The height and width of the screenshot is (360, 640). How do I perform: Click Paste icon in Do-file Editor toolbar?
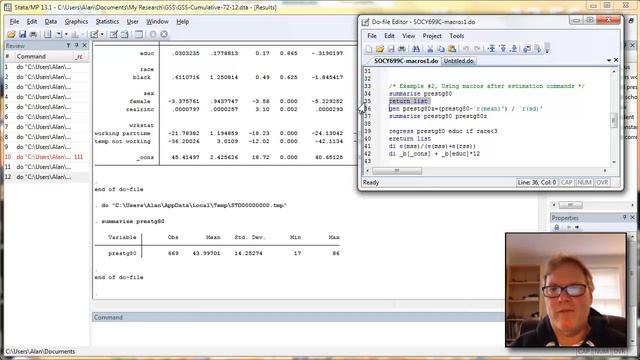pos(452,49)
